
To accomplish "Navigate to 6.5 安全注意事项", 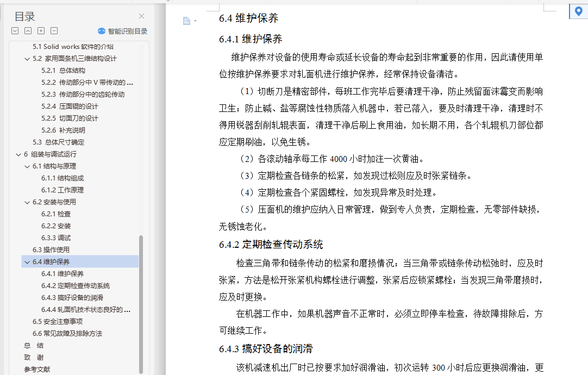I will click(x=58, y=322).
